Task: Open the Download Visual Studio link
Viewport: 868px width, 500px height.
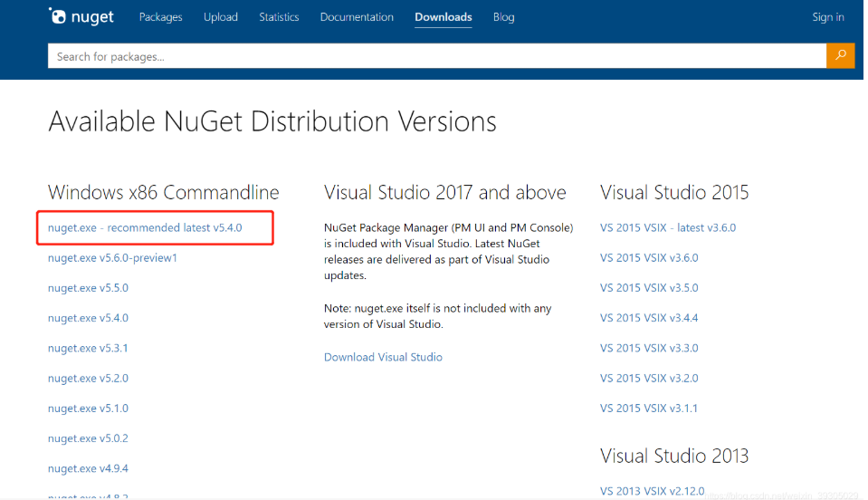Action: point(383,357)
